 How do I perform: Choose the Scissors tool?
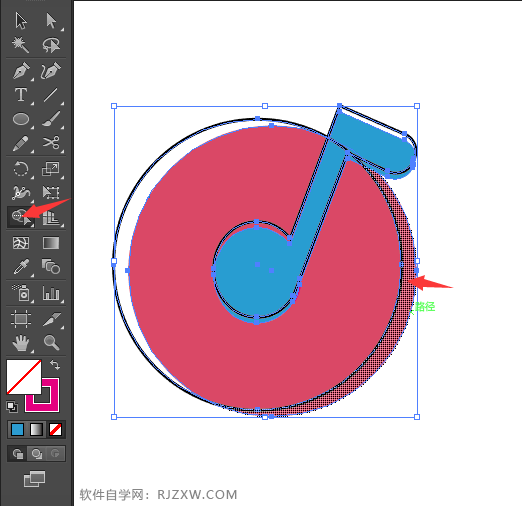point(51,143)
